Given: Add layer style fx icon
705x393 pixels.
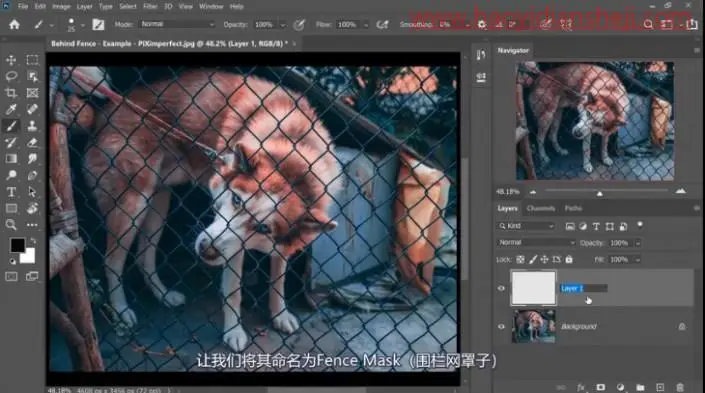Looking at the screenshot, I should [x=580, y=387].
